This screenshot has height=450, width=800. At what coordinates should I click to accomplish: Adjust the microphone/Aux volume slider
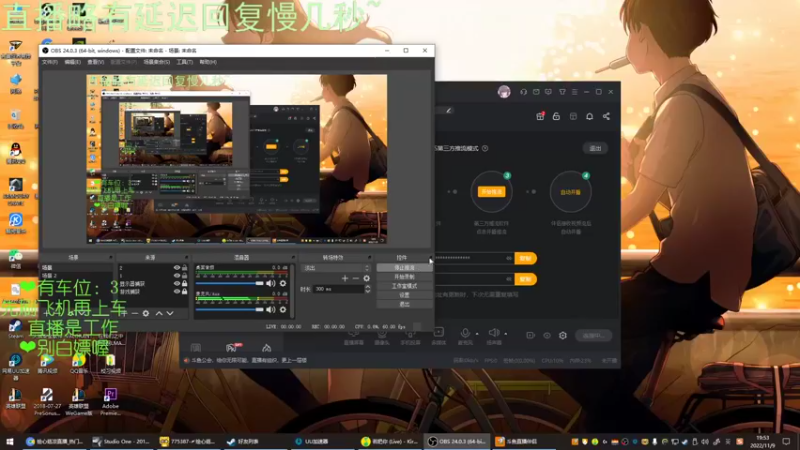[x=230, y=310]
